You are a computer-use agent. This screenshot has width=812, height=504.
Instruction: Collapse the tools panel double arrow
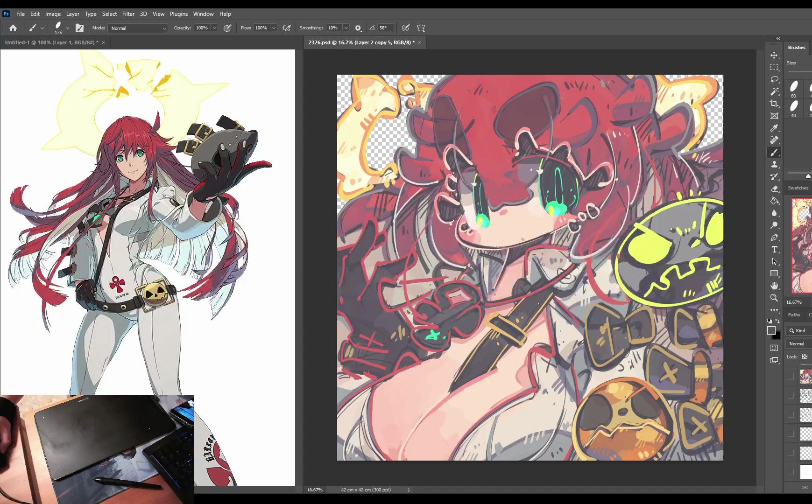point(778,38)
